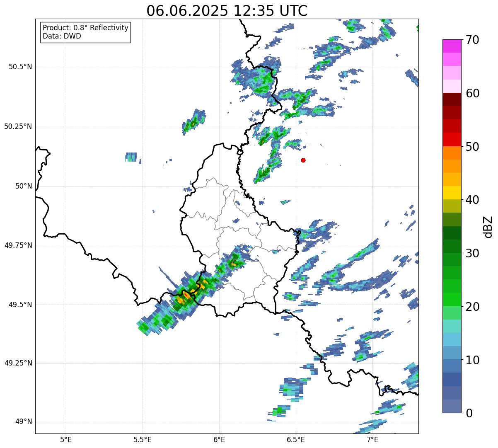
Task: Click the 60 tick label on colorbar
Action: tap(472, 93)
